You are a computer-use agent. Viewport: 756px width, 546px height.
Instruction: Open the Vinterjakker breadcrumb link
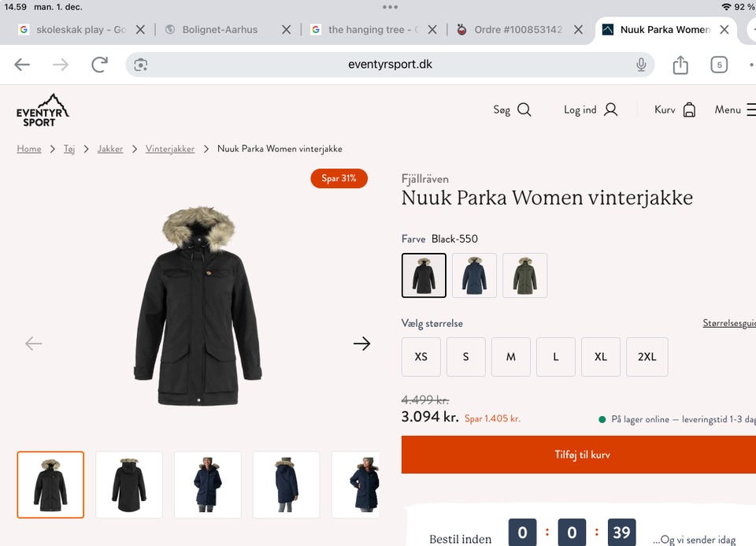170,149
